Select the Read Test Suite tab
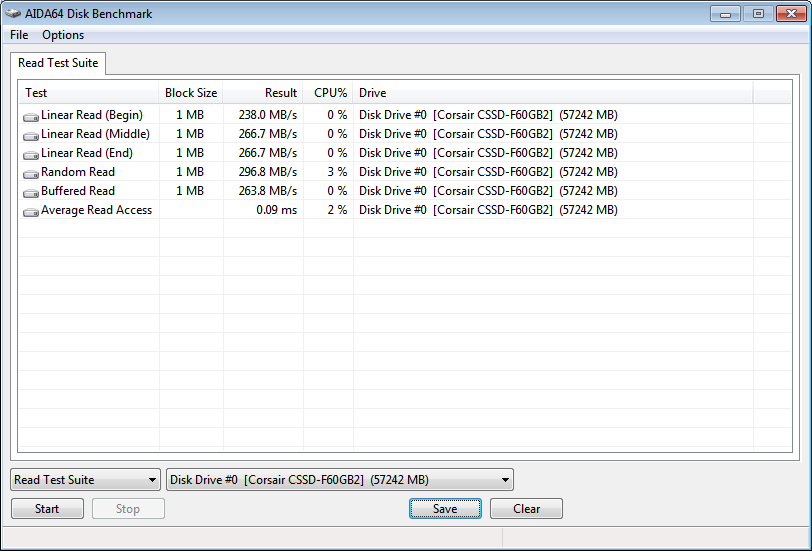Screen dimensions: 812x551 pos(58,63)
